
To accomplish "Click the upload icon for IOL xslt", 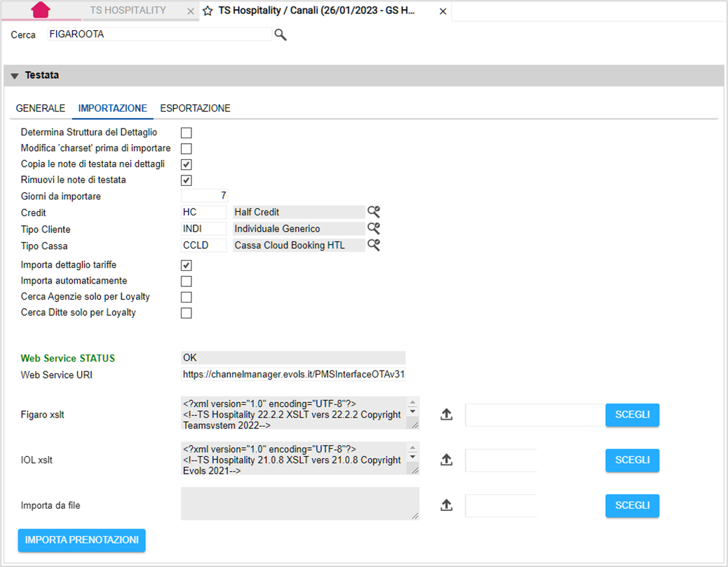I will click(446, 460).
